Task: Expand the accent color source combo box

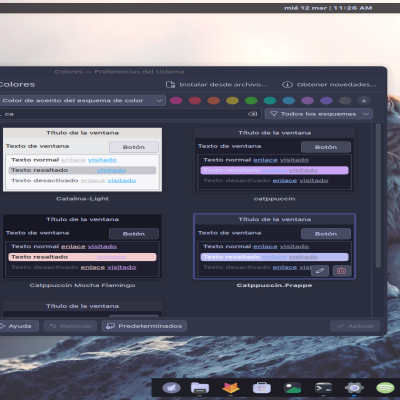Action: click(x=82, y=100)
